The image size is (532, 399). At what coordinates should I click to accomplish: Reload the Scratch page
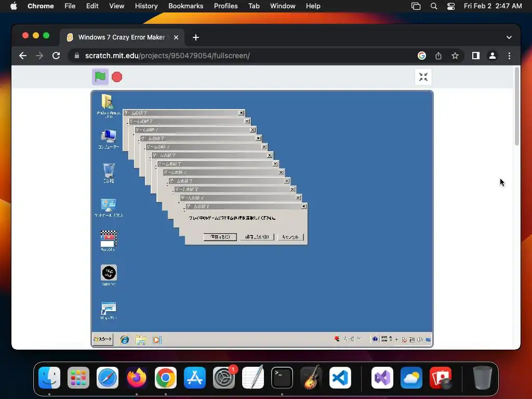tap(56, 56)
